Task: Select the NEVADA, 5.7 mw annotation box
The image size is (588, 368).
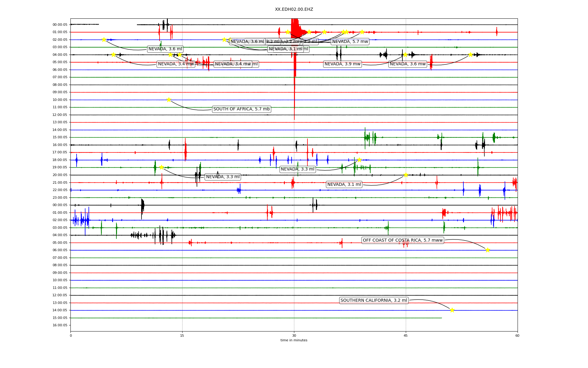Action: [350, 42]
